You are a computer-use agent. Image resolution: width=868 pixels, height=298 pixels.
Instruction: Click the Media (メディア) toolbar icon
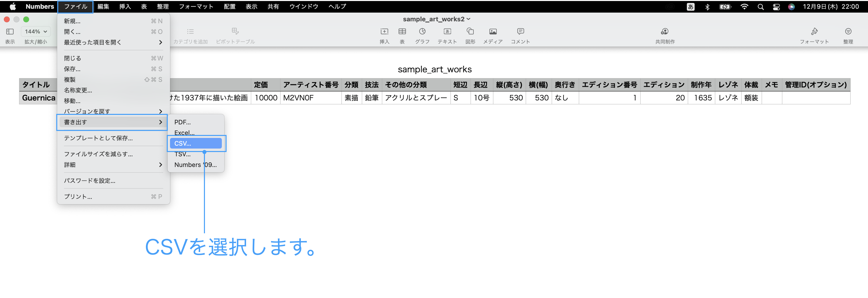[x=493, y=32]
